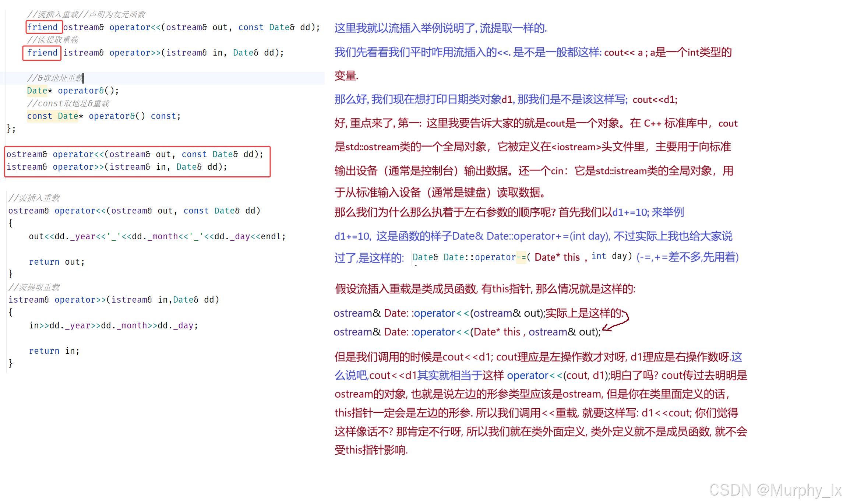This screenshot has width=843, height=504.
Task: Click the in>>dd._year input statement line
Action: (113, 325)
